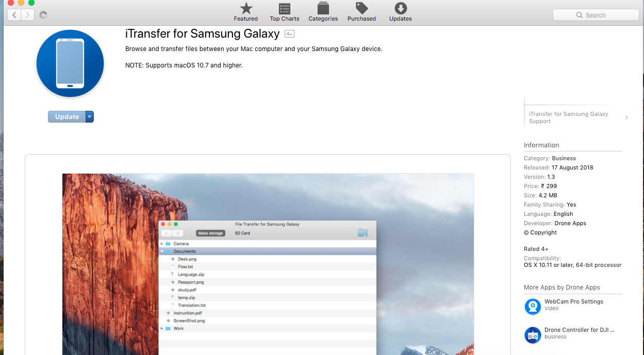
Task: Switch to the Categories tab
Action: (x=323, y=11)
